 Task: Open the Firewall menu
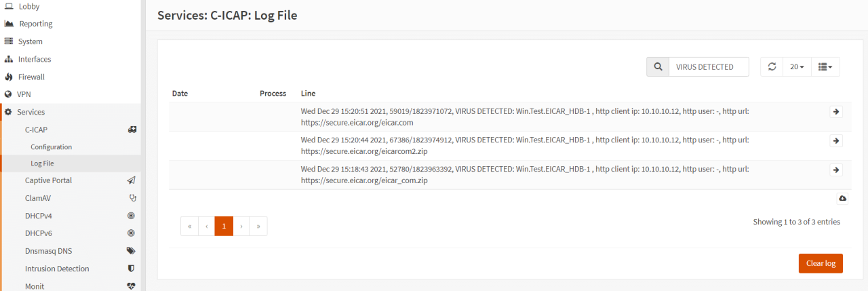click(31, 77)
